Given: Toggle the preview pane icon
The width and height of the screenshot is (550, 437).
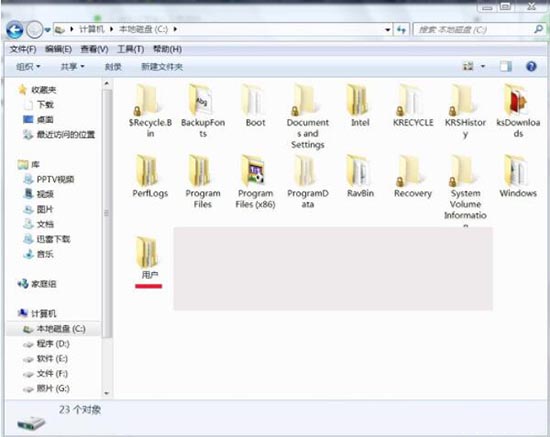Looking at the screenshot, I should click(506, 66).
